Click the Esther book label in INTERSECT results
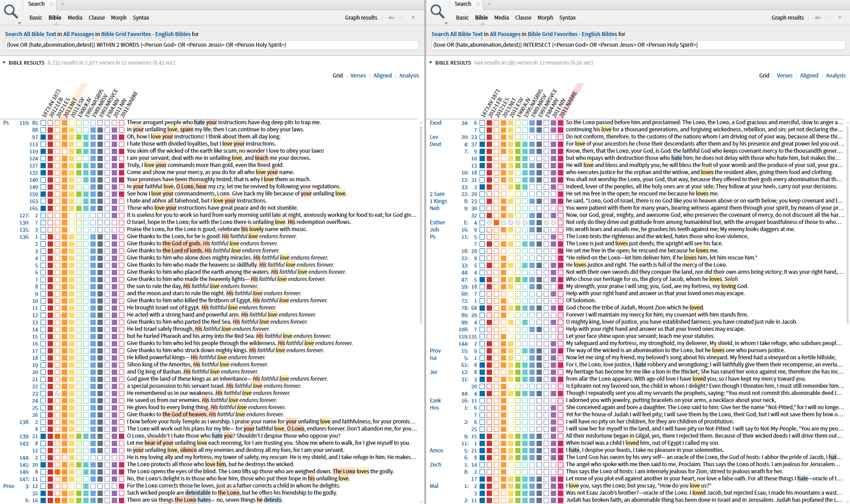Viewport: 850px width, 504px height. 437,223
